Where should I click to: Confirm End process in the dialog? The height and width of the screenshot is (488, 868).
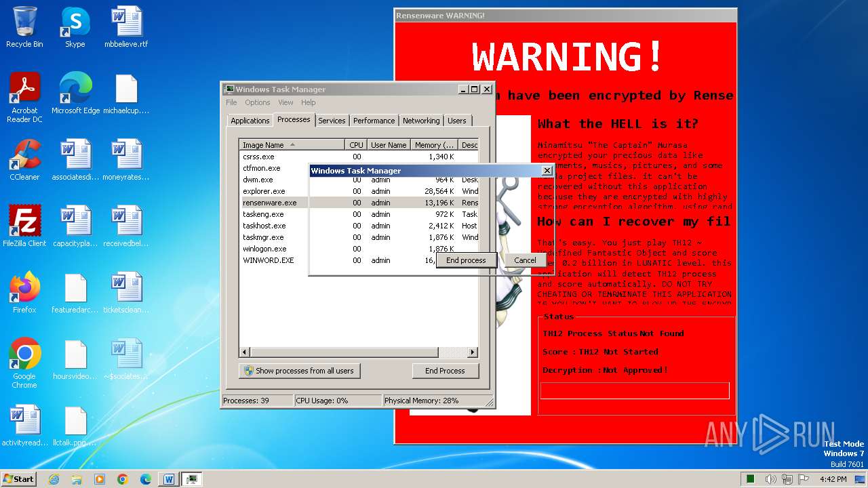(x=466, y=260)
